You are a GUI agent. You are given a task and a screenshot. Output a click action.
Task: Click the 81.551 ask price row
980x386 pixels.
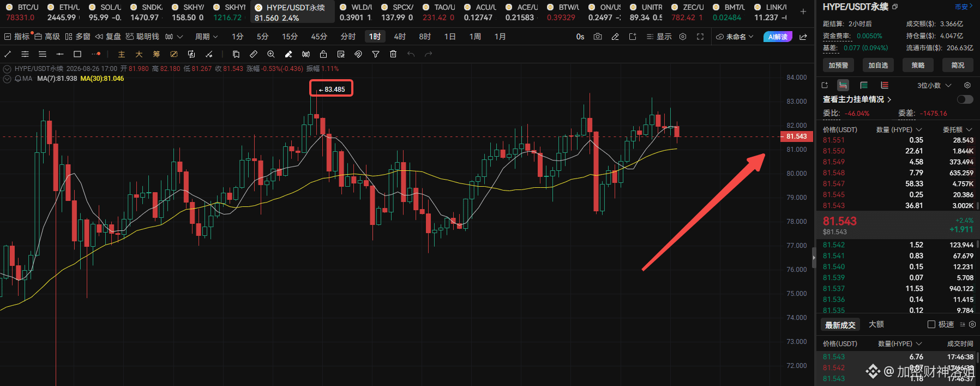point(898,140)
